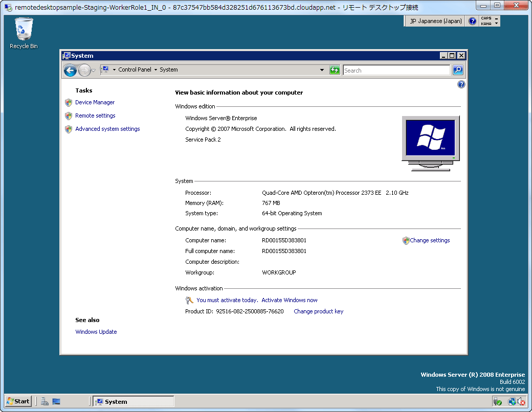Image resolution: width=532 pixels, height=412 pixels.
Task: Click the Show Desktop quick launch icon
Action: tap(56, 401)
